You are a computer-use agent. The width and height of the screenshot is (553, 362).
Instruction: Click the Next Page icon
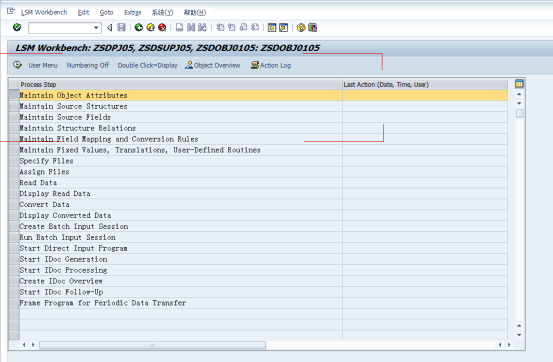click(243, 27)
